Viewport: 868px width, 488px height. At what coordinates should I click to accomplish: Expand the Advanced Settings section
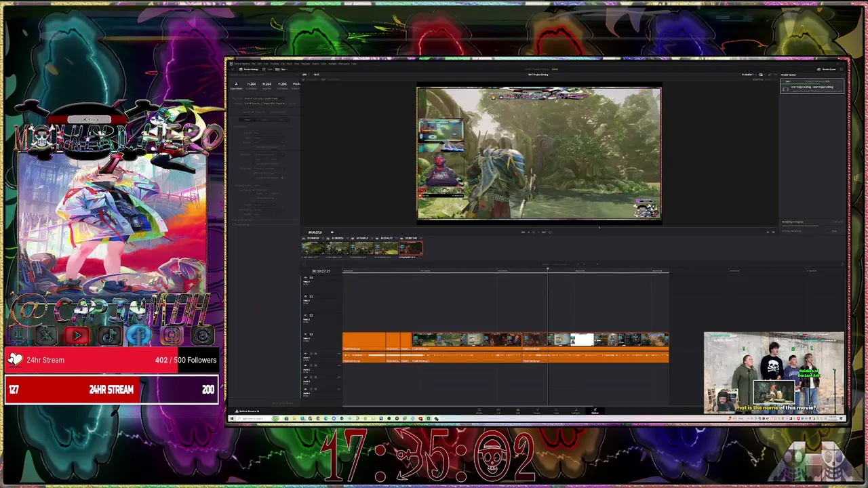click(x=241, y=220)
